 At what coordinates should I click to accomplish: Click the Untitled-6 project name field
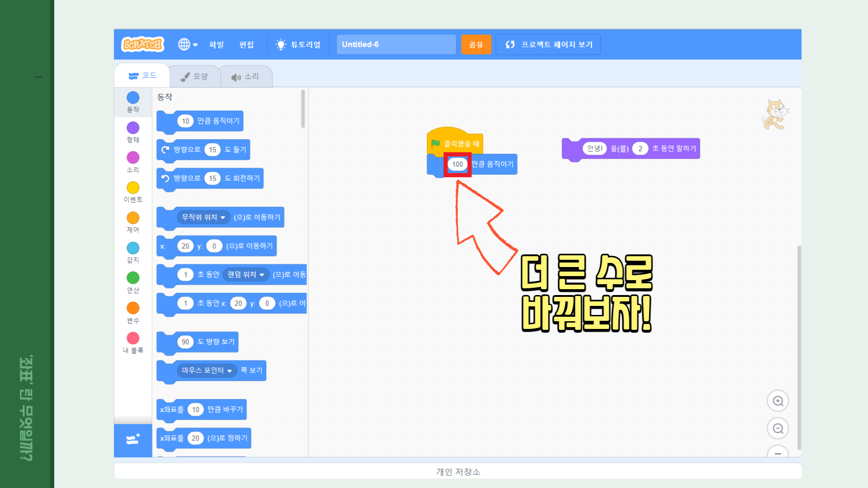point(396,44)
